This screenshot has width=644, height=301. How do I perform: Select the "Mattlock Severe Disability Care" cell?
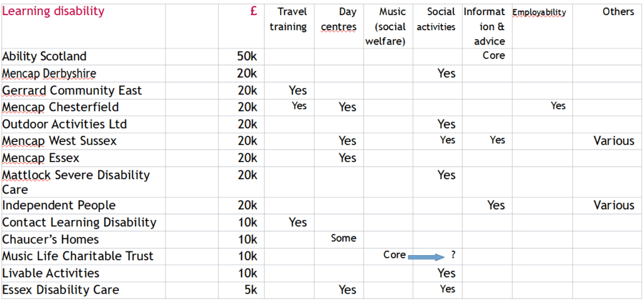click(x=75, y=182)
